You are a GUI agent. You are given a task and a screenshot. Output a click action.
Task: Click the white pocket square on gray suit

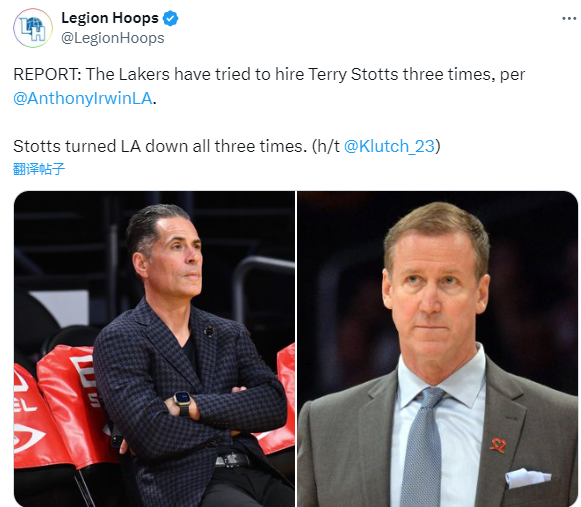[528, 477]
